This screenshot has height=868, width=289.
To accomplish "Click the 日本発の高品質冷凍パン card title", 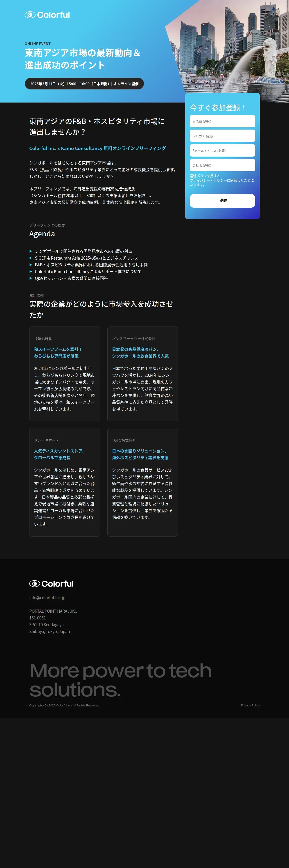I will click(140, 353).
